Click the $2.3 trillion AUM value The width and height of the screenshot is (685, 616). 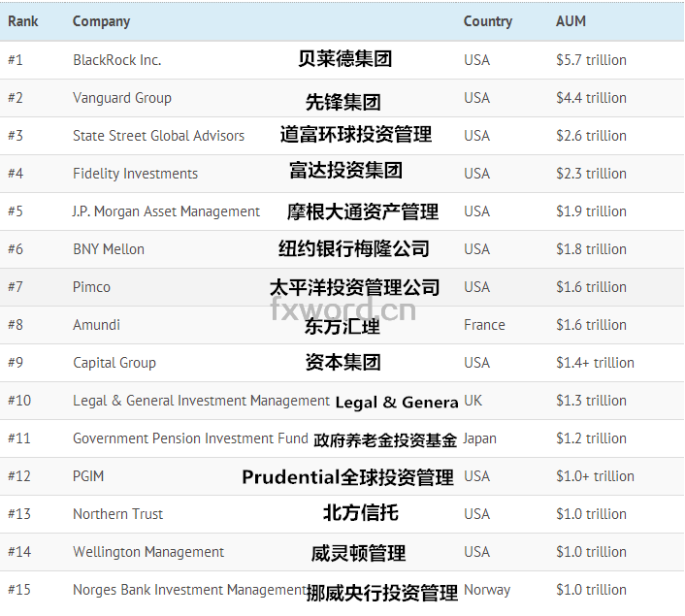click(x=591, y=174)
